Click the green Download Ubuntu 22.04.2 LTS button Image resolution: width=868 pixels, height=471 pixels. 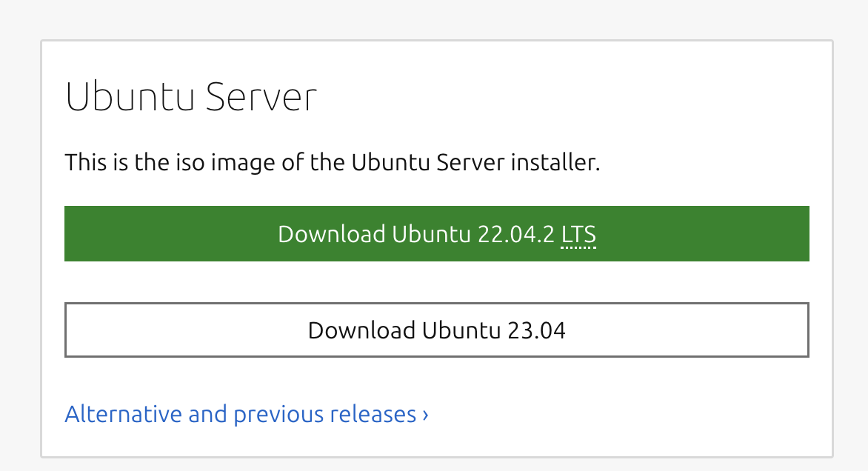click(x=437, y=233)
